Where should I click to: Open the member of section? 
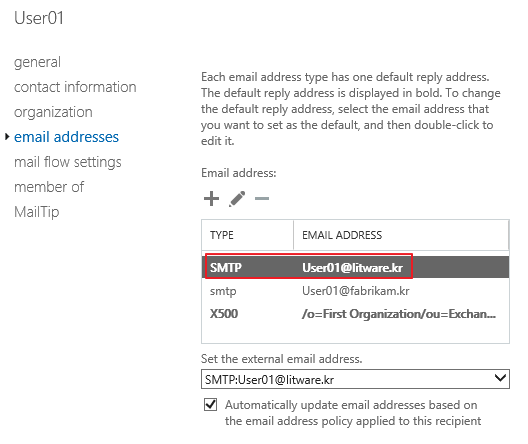point(49,187)
